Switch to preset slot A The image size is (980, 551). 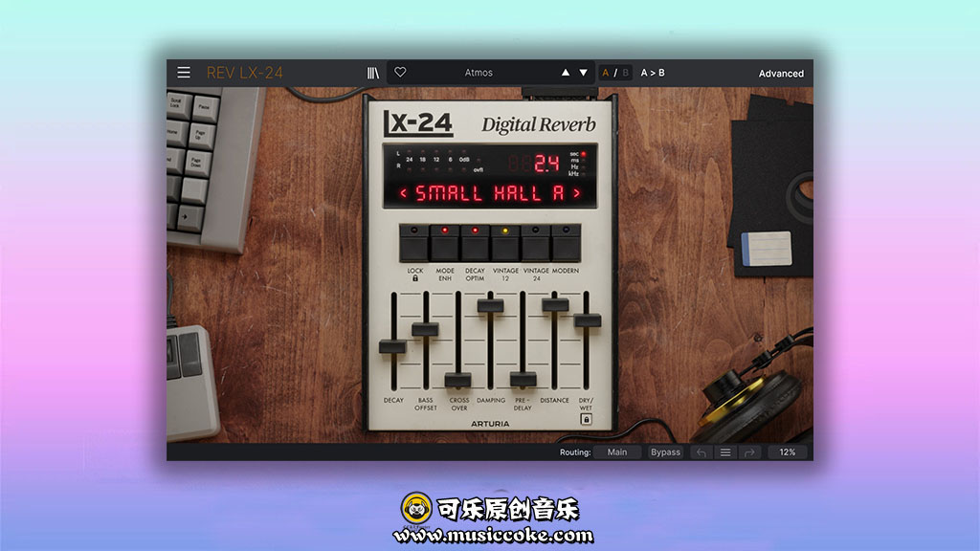pyautogui.click(x=605, y=73)
